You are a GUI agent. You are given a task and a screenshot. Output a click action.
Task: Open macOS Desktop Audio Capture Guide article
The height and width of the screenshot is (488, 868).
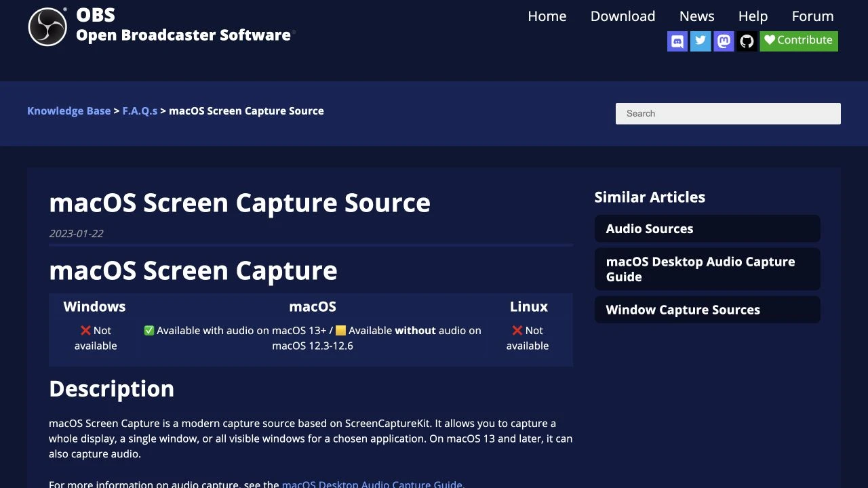pos(707,269)
